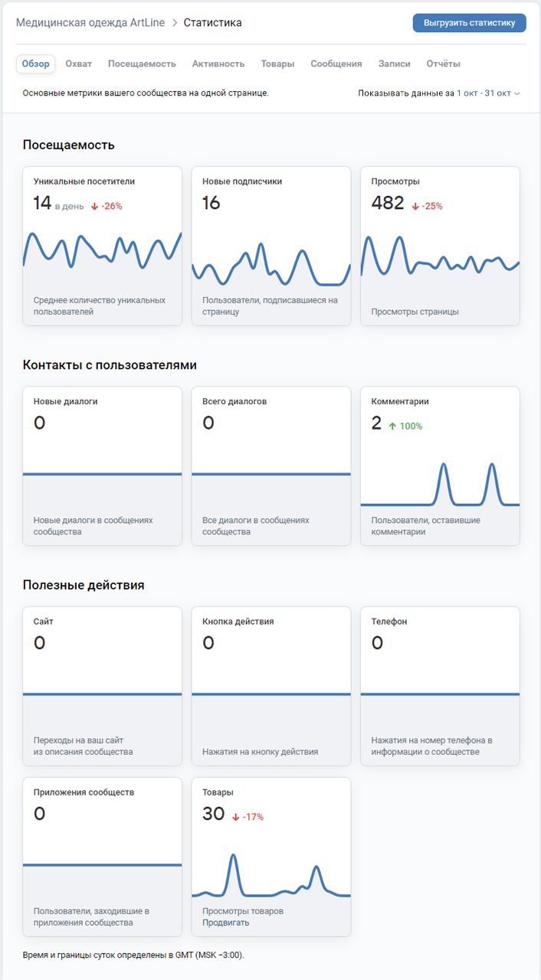
Task: Open the Новые подписчики chart card
Action: pyautogui.click(x=271, y=246)
